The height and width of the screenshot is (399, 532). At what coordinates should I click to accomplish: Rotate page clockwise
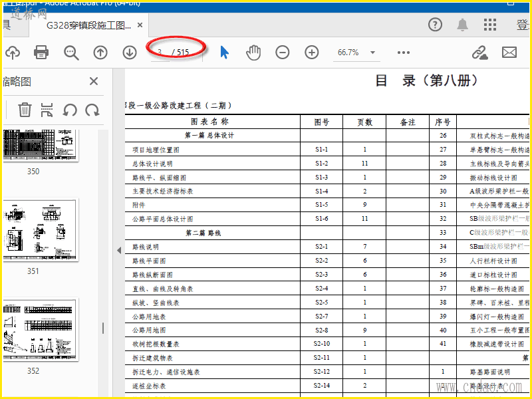point(92,110)
